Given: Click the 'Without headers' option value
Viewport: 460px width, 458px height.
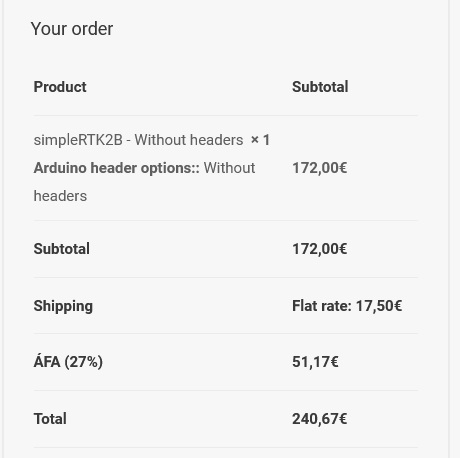Looking at the screenshot, I should tap(144, 182).
